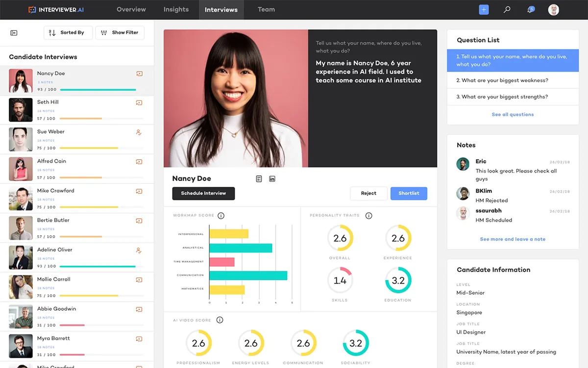Collapse the sidebar panel icon
The height and width of the screenshot is (368, 588).
(x=14, y=33)
